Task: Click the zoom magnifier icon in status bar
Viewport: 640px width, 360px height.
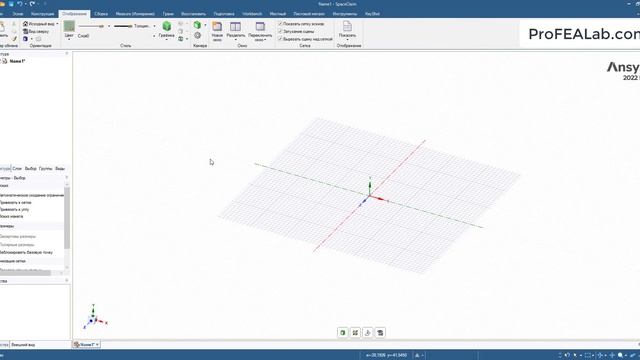Action: point(620,356)
